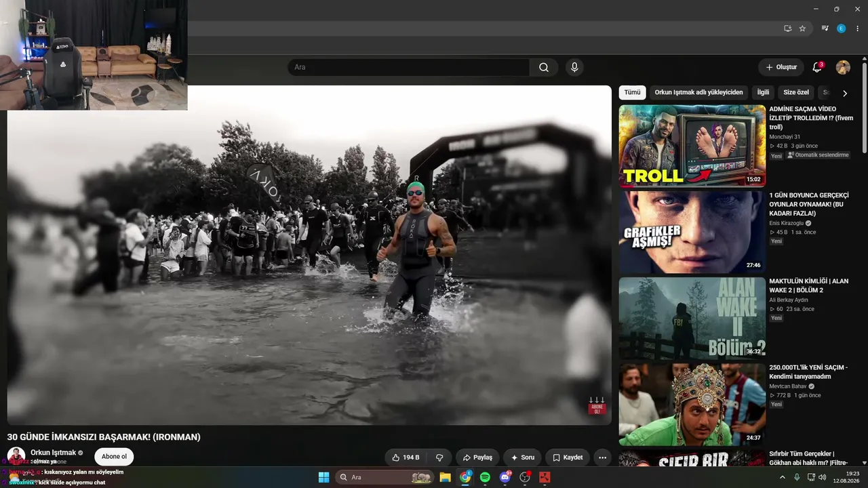
Task: Open video title '250.000TL'lik YENİ SAÇIM'
Action: click(x=809, y=371)
